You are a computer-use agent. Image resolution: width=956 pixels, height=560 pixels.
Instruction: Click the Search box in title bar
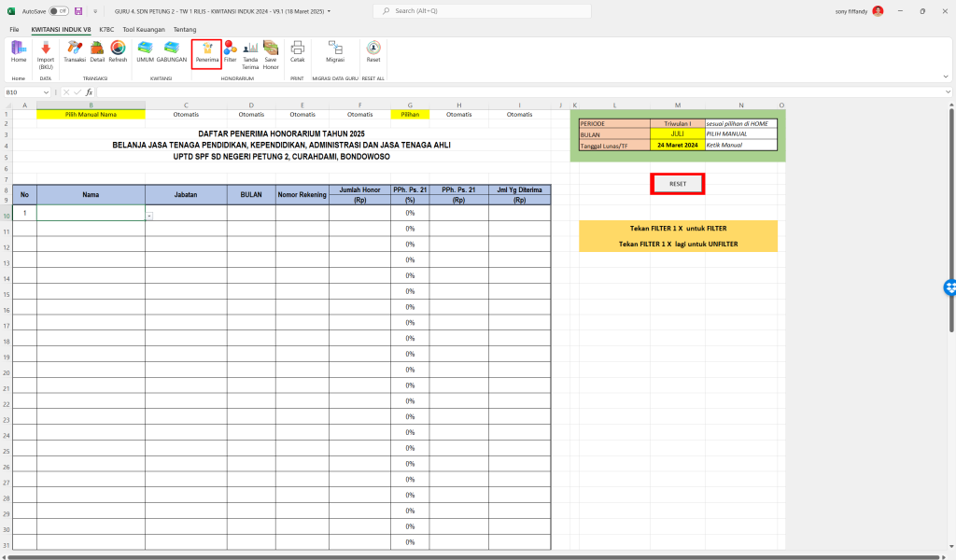point(483,11)
